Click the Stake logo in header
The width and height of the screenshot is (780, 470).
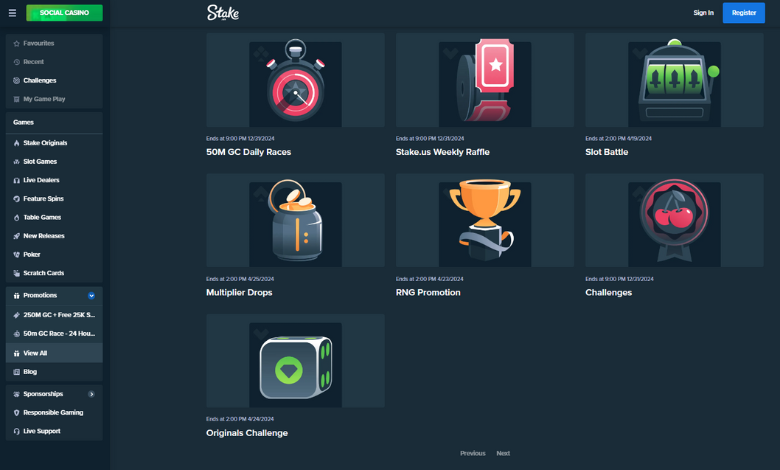[223, 13]
